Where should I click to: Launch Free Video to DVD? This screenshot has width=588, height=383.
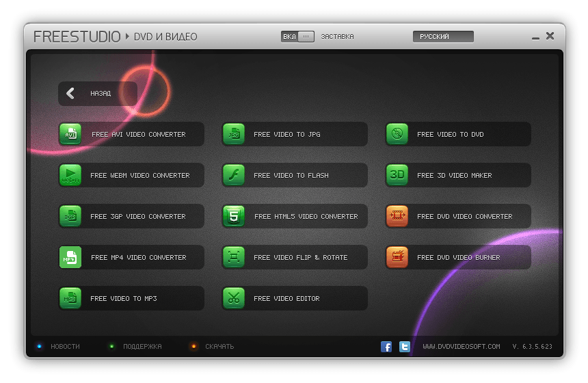(x=459, y=134)
